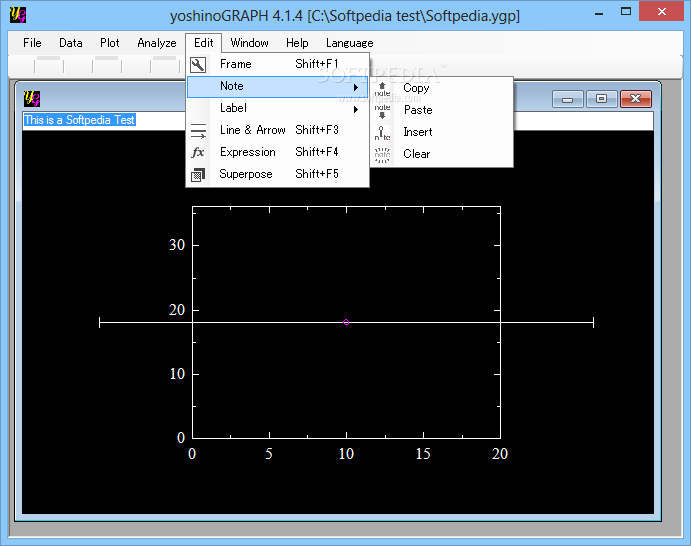
Task: Maximize the yoshinoGRAPH main window
Action: 626,12
